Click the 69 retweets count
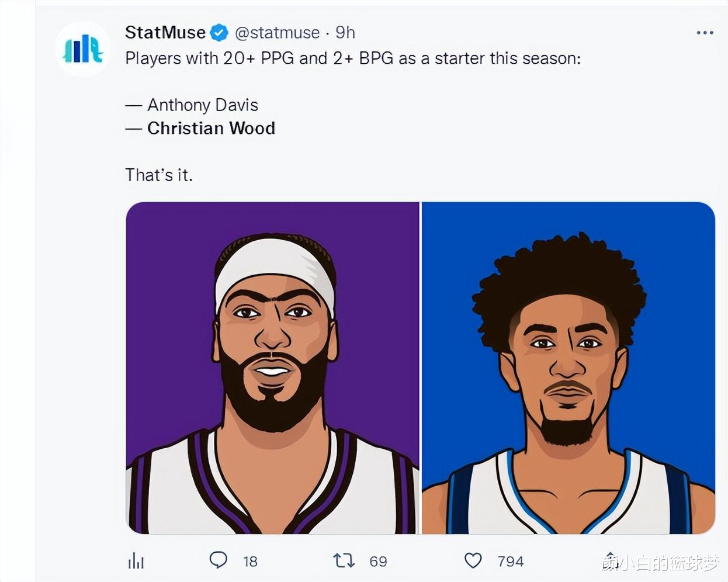This screenshot has width=728, height=582. click(379, 562)
